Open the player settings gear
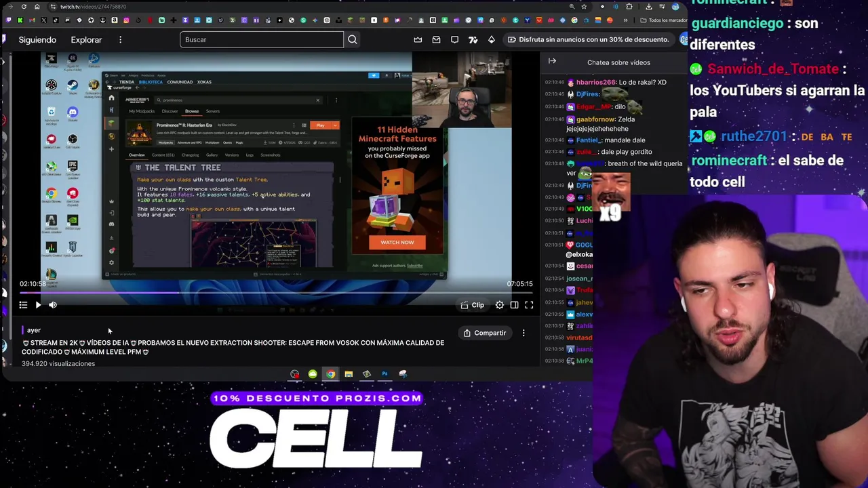 [500, 305]
